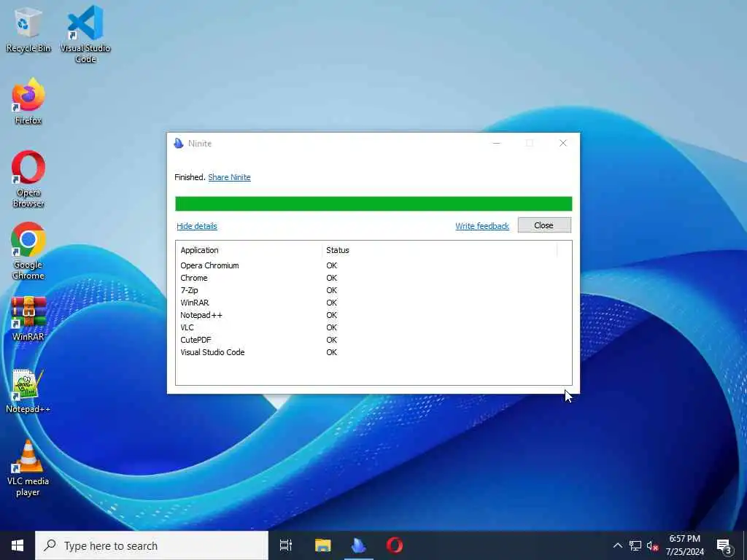Viewport: 747px width, 560px height.
Task: Select the 7-Zip row
Action: point(373,290)
